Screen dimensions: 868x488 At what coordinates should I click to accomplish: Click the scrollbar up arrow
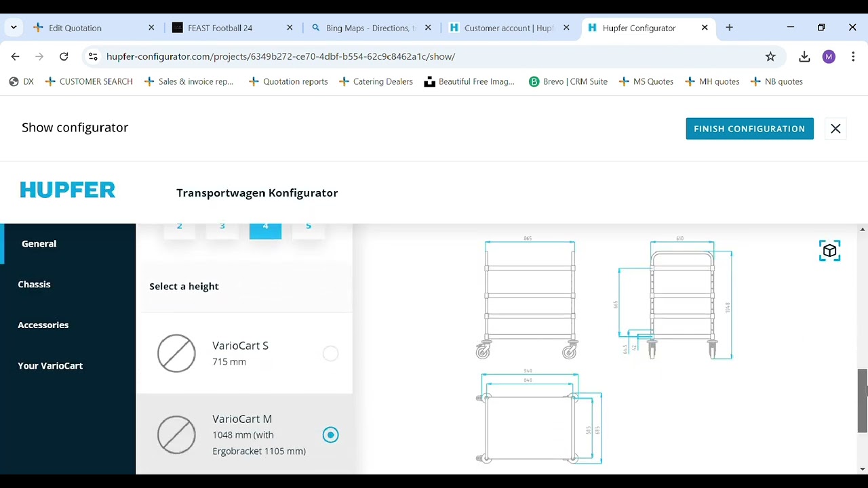863,229
